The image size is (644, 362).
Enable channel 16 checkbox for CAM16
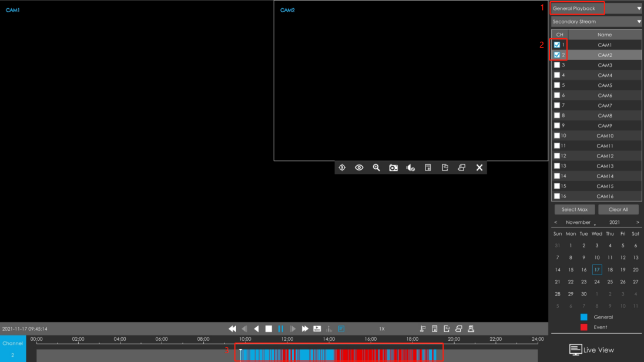coord(557,196)
